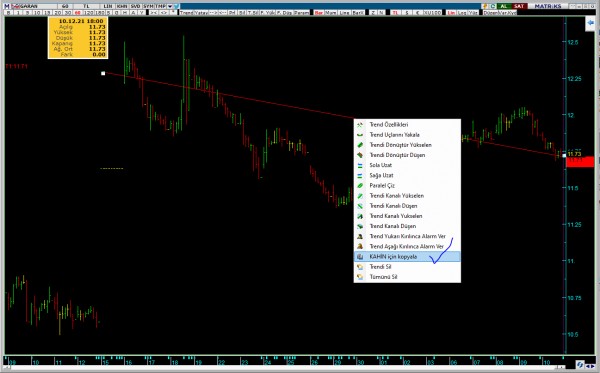This screenshot has height=373, width=600.
Task: Toggle the Bar chart type
Action: [x=319, y=13]
